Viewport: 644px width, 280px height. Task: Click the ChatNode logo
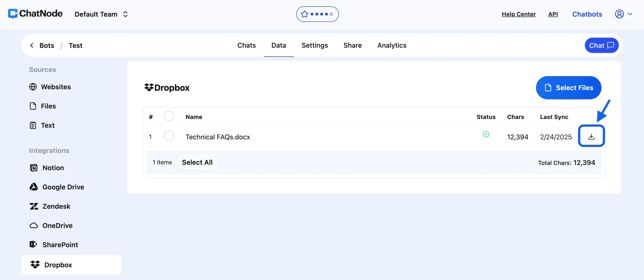pos(35,14)
